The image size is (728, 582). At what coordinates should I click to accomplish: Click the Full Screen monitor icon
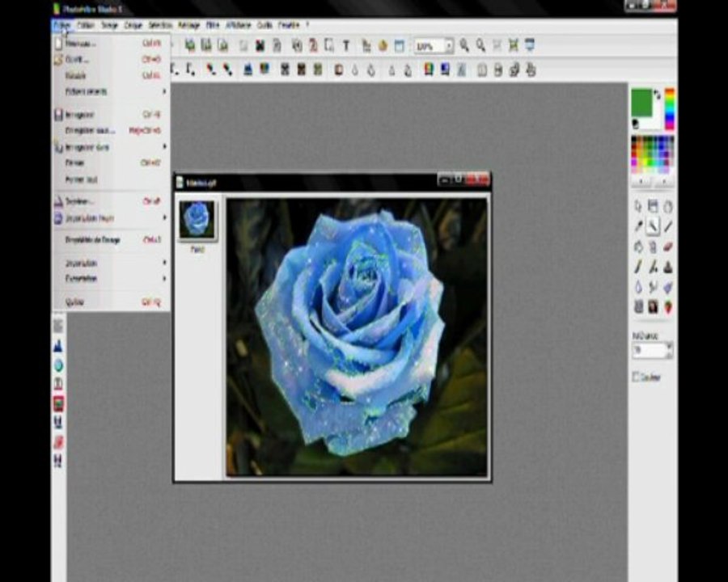[x=530, y=45]
